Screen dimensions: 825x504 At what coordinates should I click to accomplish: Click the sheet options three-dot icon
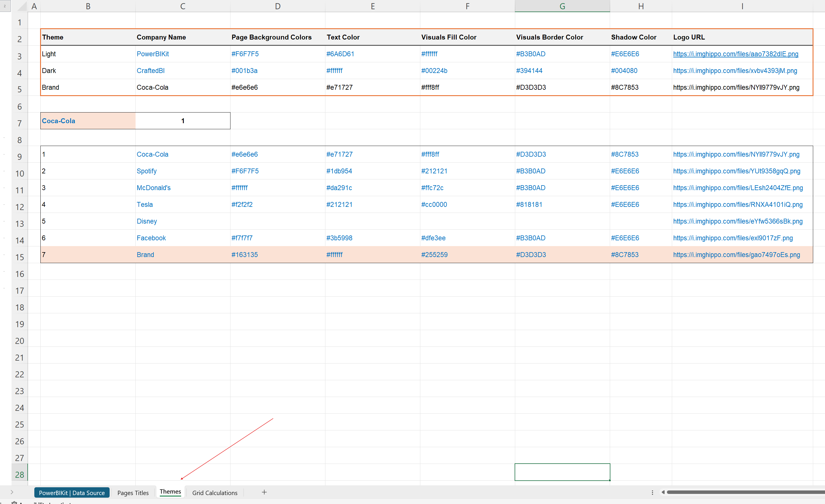(652, 492)
